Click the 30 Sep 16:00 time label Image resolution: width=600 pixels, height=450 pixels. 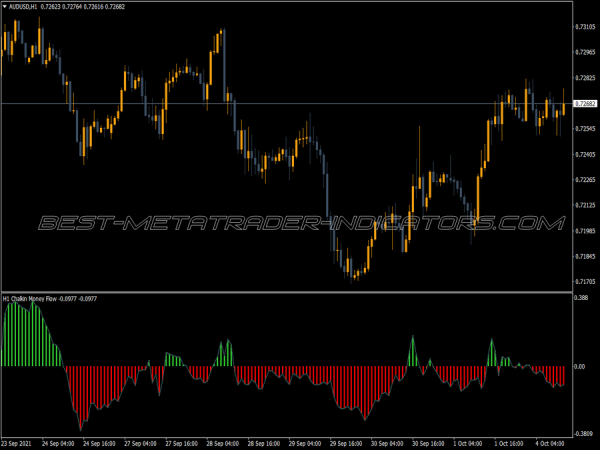pos(428,444)
